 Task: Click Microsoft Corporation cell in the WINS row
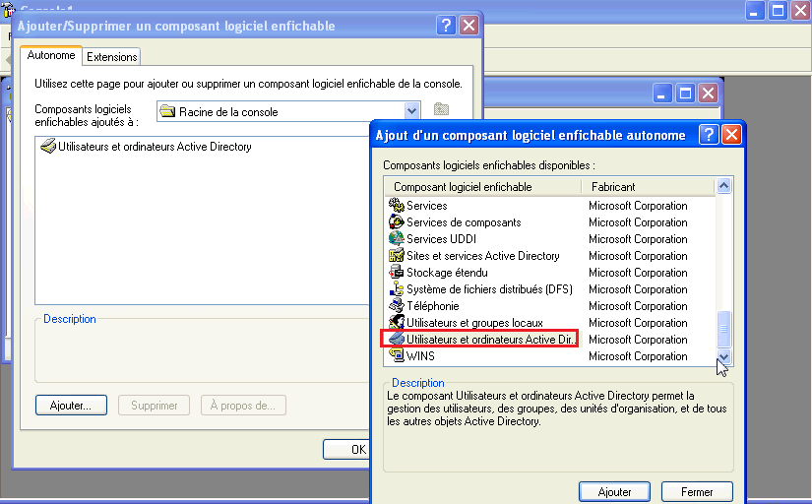point(638,356)
